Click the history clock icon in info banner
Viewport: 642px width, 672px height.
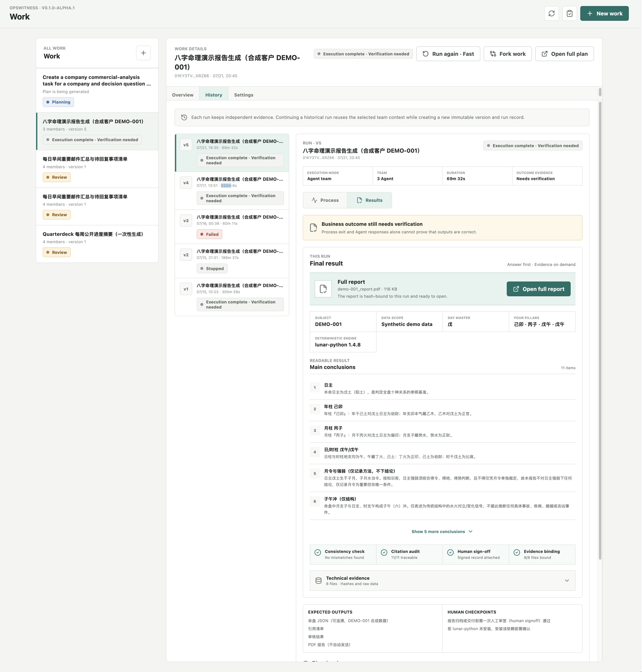click(x=184, y=117)
